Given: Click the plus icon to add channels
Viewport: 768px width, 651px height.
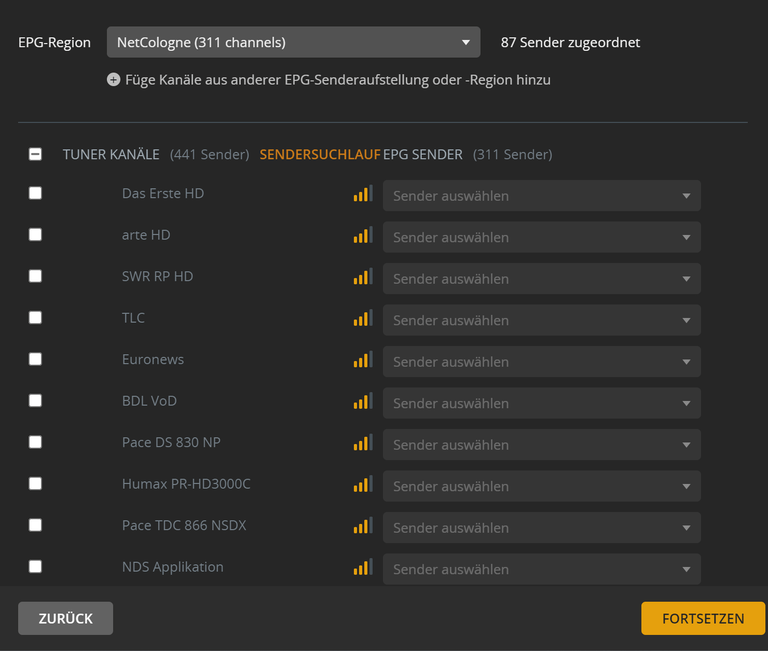Looking at the screenshot, I should [114, 80].
